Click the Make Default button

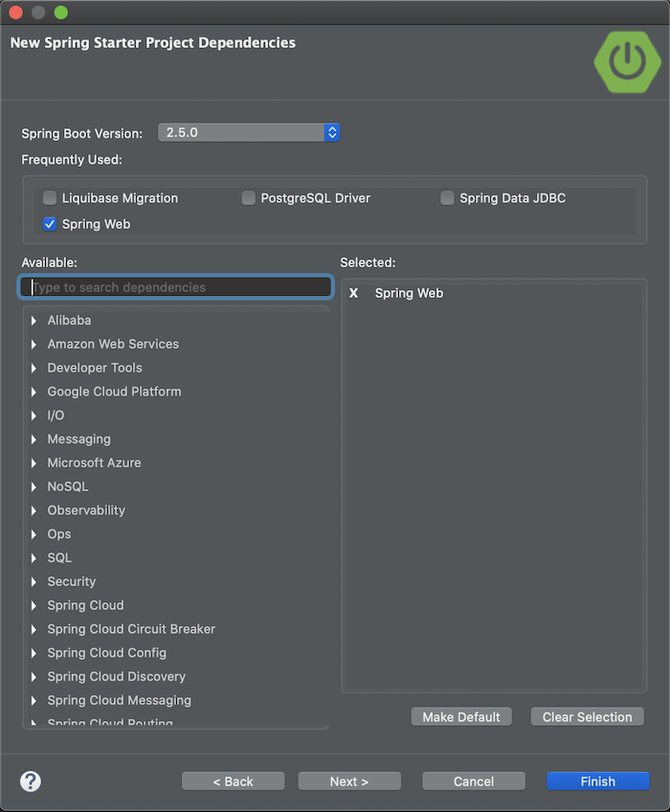tap(460, 716)
